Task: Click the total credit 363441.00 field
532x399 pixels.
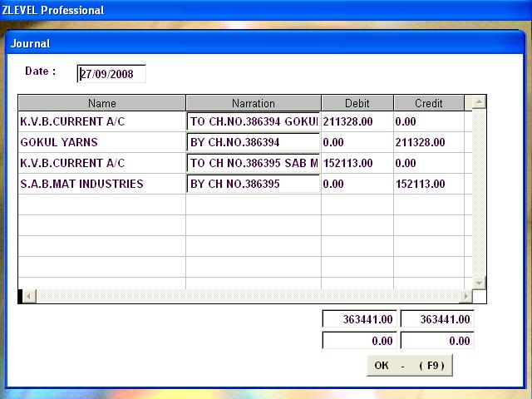Action: click(437, 319)
